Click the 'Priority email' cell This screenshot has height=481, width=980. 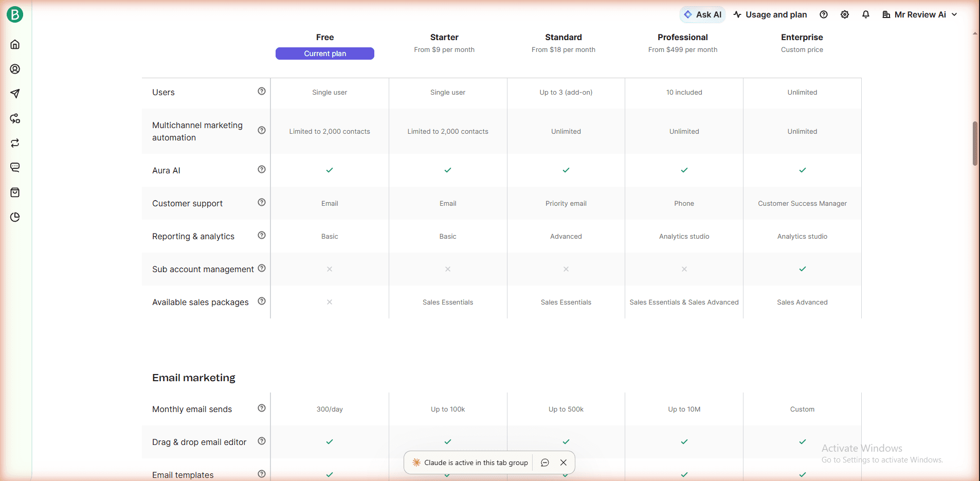[x=566, y=204]
